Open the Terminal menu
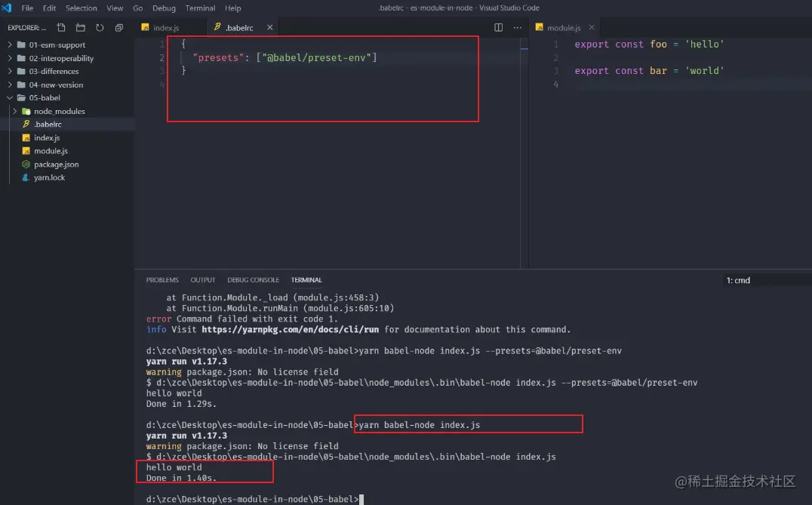Image resolution: width=812 pixels, height=505 pixels. (x=200, y=8)
